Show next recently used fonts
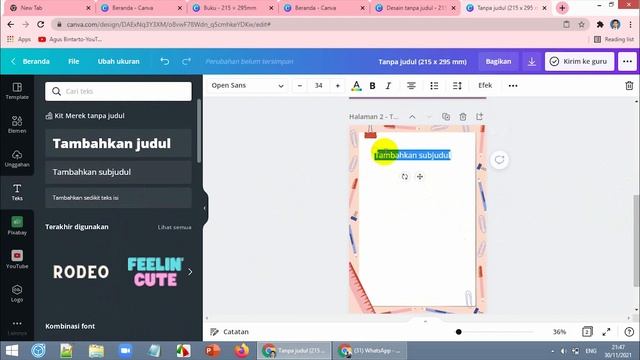Screen dimensions: 640x360 tap(190, 272)
